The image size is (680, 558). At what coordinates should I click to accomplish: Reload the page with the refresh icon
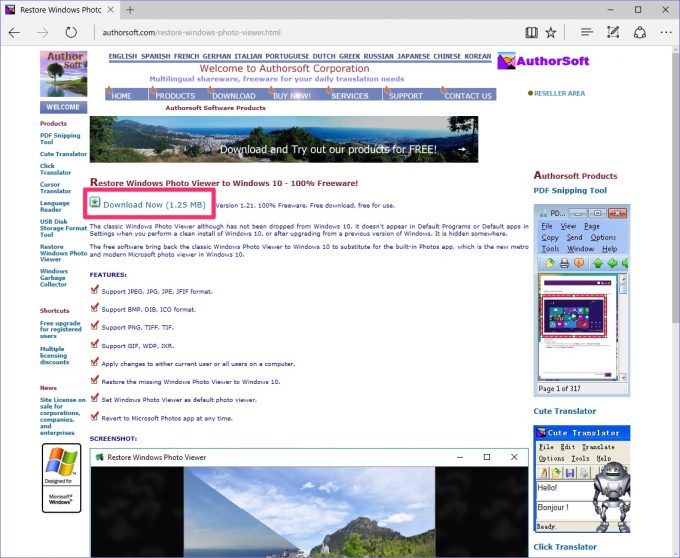coord(71,33)
